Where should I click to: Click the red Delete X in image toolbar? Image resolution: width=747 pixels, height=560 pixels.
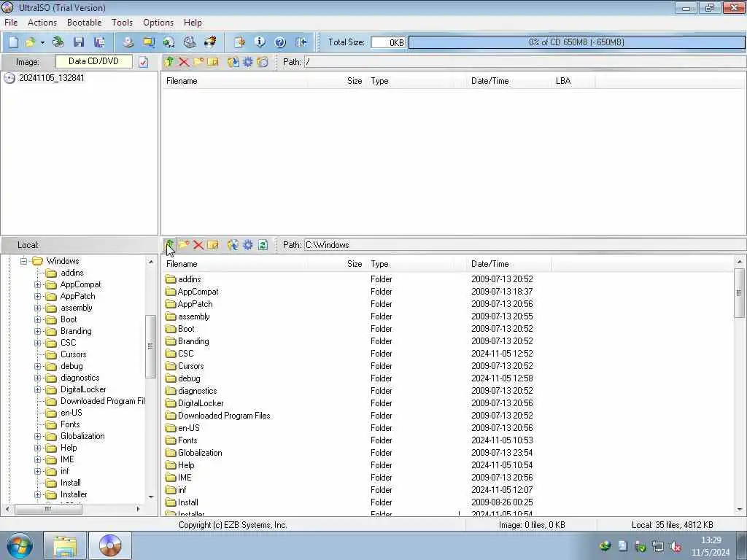click(x=183, y=62)
